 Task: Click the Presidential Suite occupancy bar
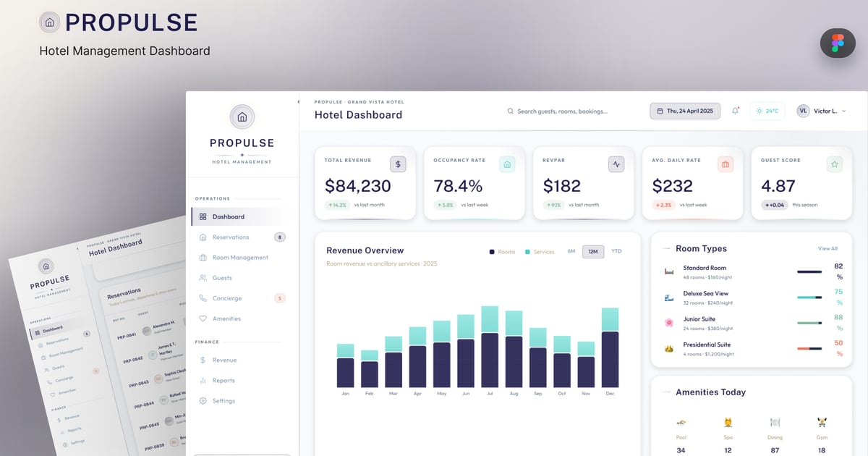809,349
